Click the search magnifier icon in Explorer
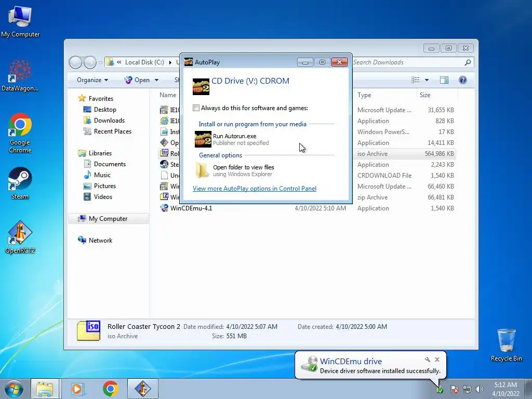532x399 pixels. point(468,62)
